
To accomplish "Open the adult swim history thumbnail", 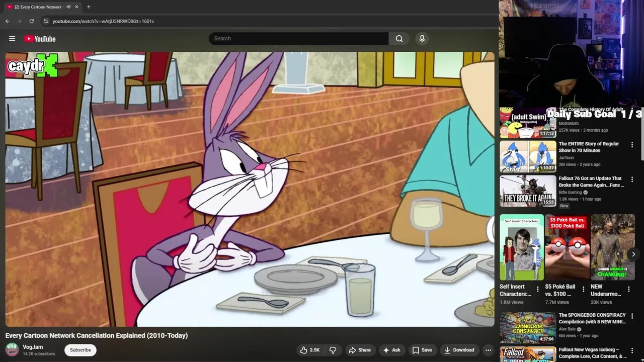I will (x=528, y=122).
